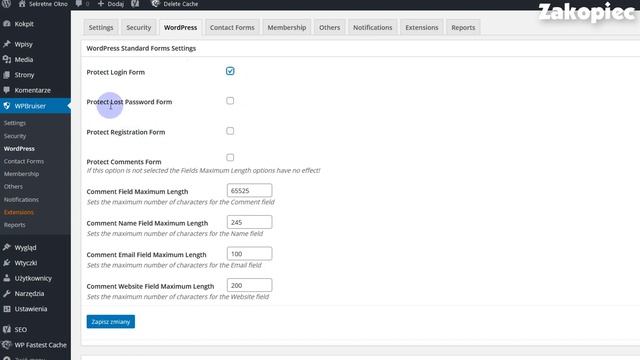Open Security submenu under WPBruiser
This screenshot has width=640, height=360.
[15, 136]
